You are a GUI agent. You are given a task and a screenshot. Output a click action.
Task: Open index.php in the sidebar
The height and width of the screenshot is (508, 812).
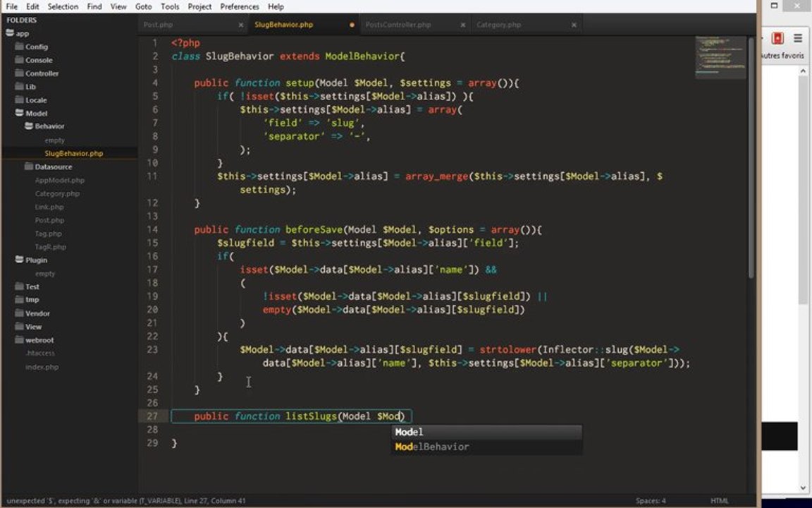point(42,367)
